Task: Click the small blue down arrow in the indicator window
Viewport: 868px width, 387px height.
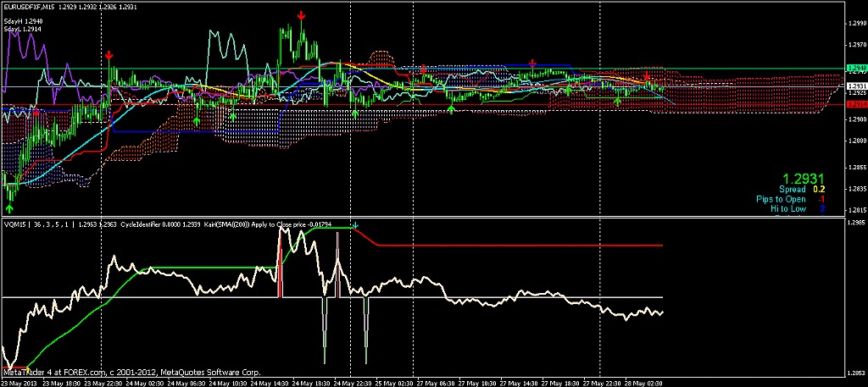Action: coord(356,225)
